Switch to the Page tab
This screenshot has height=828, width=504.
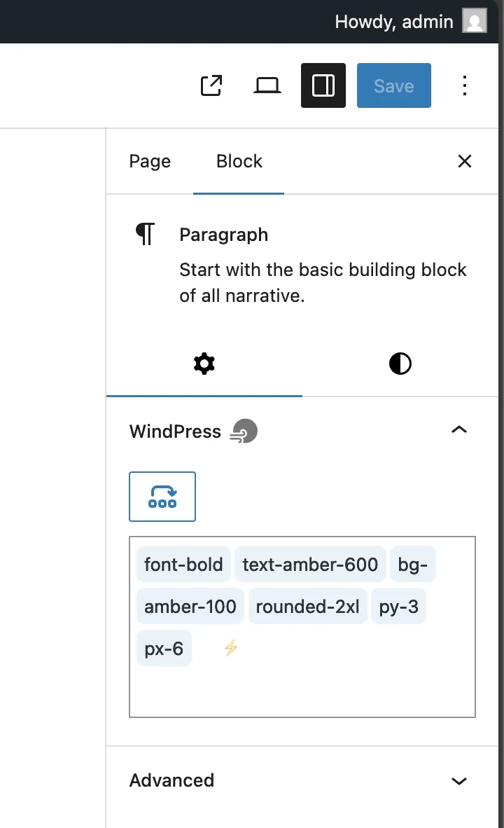click(x=149, y=161)
